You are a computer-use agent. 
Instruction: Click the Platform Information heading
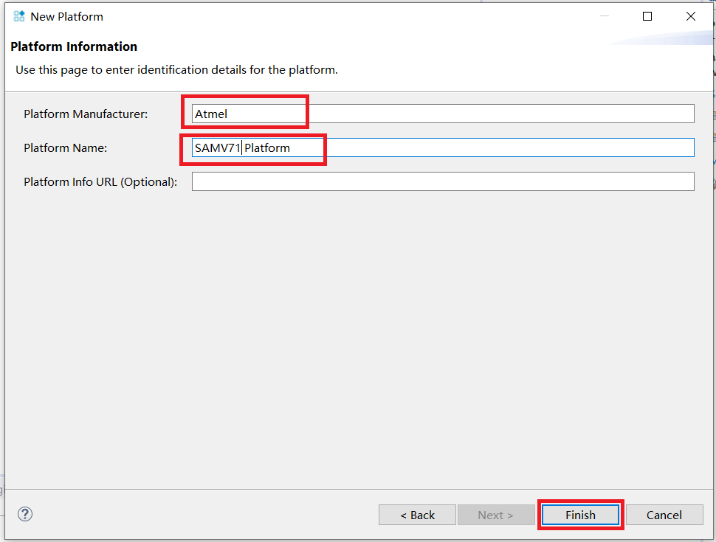tap(74, 47)
